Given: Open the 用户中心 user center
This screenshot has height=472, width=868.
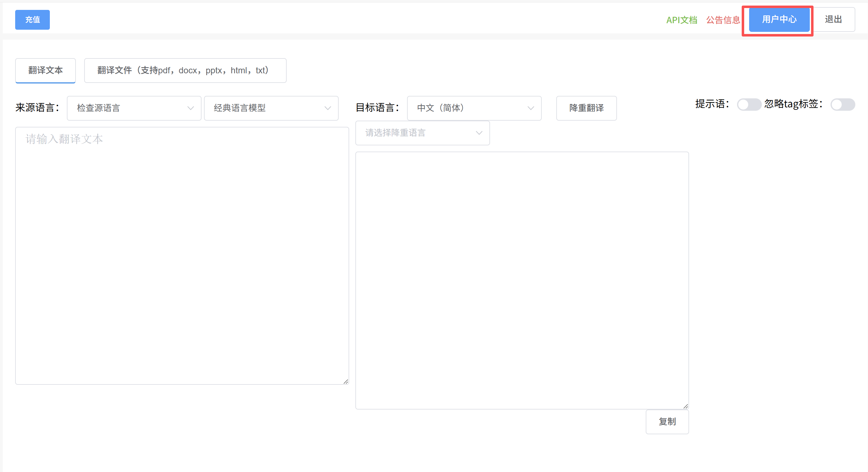Looking at the screenshot, I should click(x=778, y=20).
